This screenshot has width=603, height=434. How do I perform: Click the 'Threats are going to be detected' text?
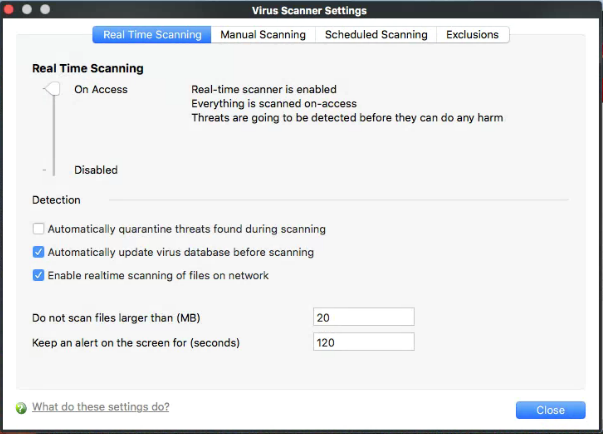pos(347,118)
